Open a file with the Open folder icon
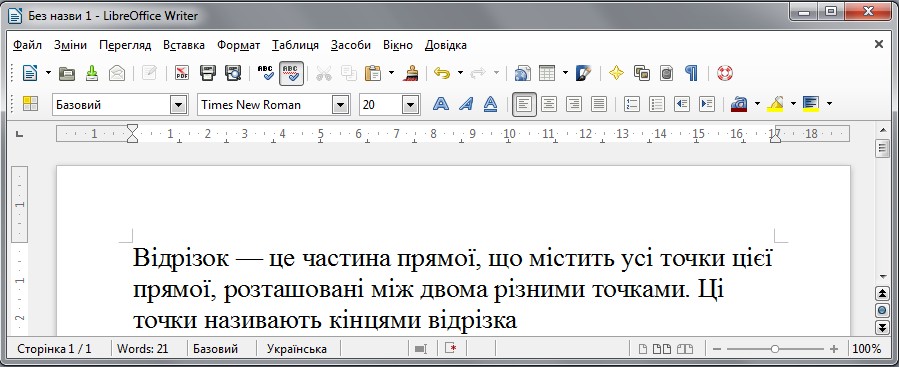899x367 pixels. (67, 73)
